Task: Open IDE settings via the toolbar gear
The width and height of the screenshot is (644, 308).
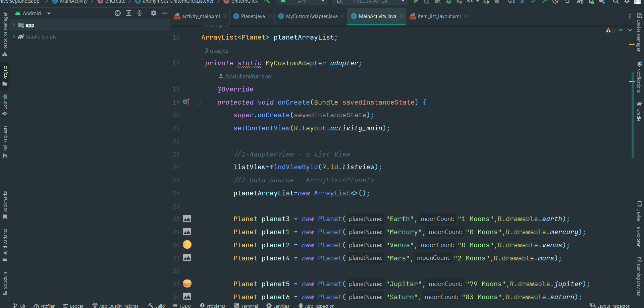Action: click(x=627, y=2)
